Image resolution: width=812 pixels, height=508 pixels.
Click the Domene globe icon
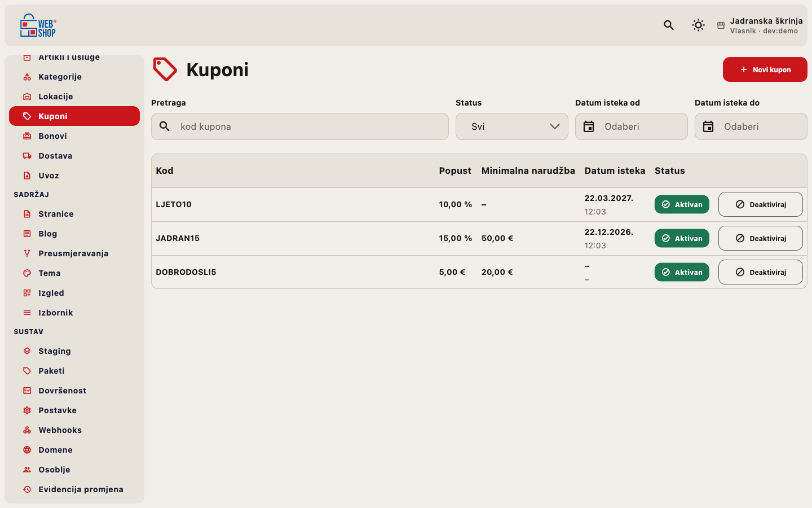pos(27,450)
